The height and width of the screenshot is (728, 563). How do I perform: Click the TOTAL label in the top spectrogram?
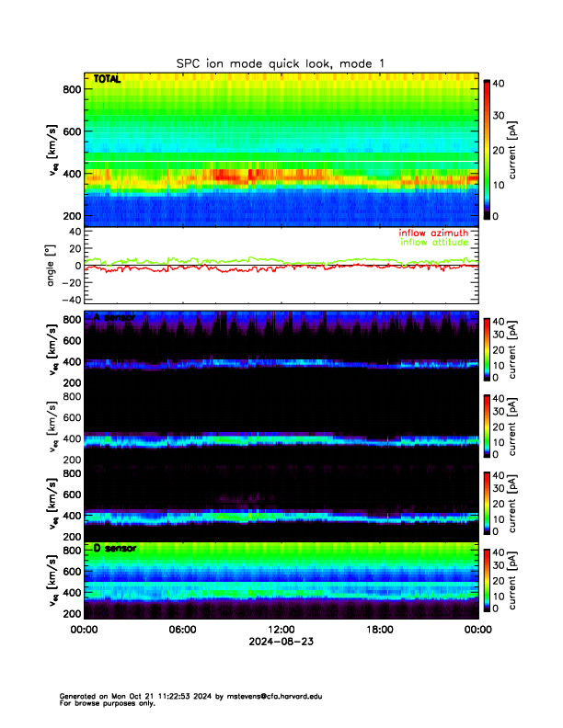108,80
